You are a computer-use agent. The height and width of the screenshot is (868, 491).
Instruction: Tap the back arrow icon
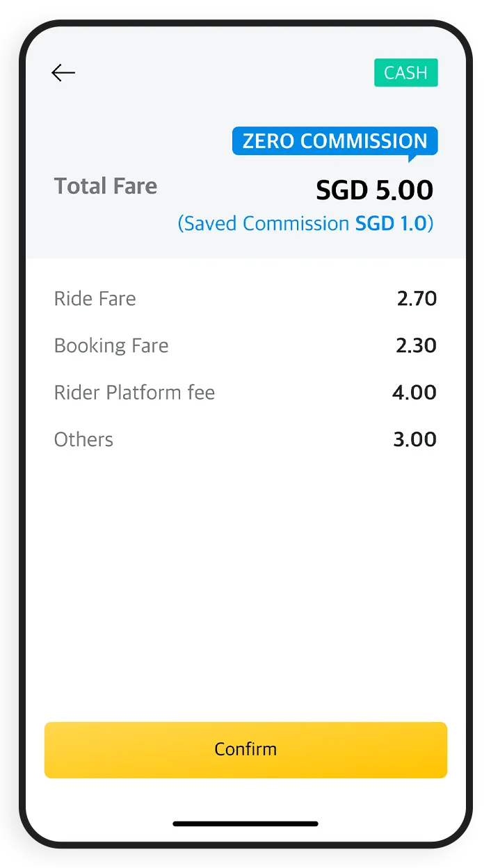tap(63, 73)
